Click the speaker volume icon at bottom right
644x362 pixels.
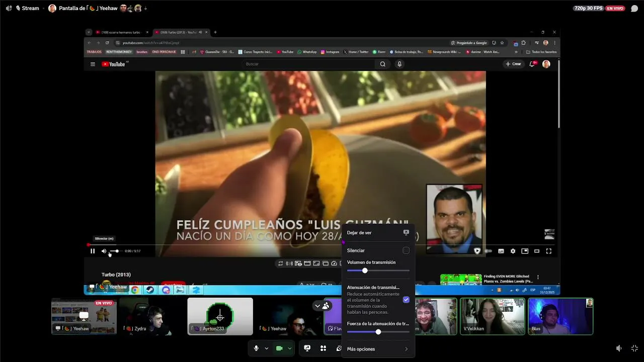click(619, 348)
